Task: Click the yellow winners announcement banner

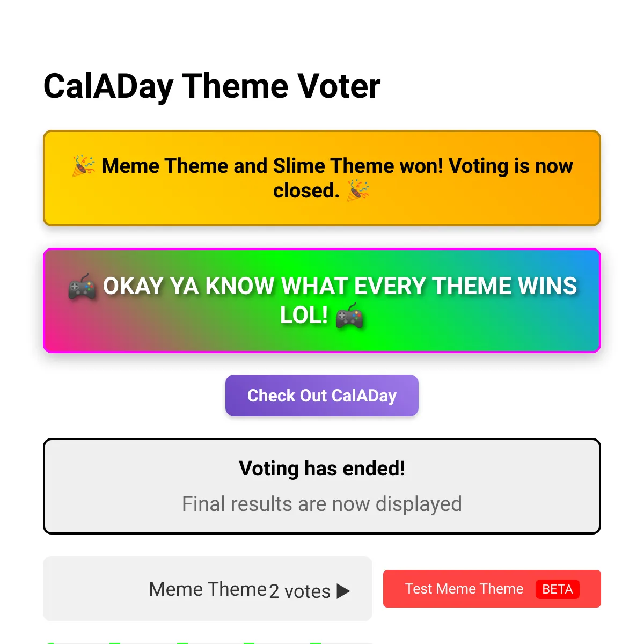Action: tap(322, 178)
